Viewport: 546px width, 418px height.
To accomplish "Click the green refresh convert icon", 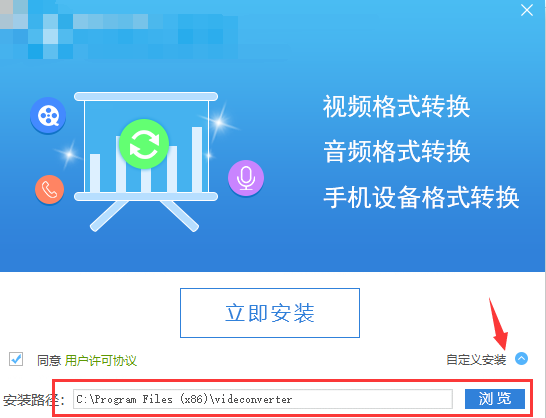I will 144,144.
